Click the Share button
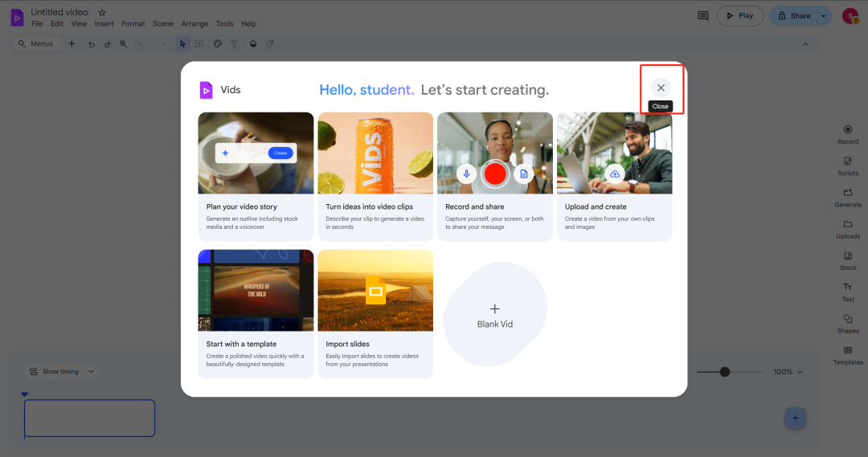 point(794,16)
